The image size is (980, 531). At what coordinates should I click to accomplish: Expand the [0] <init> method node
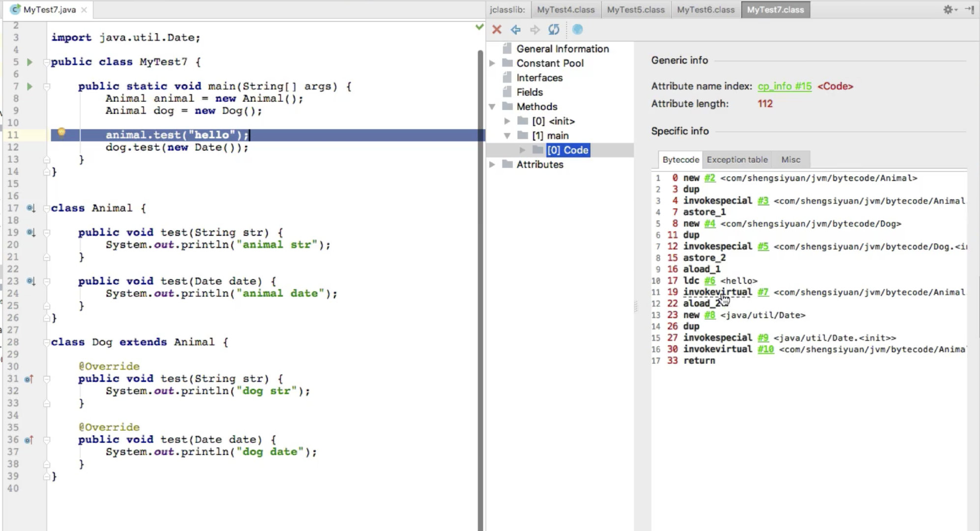click(x=507, y=121)
